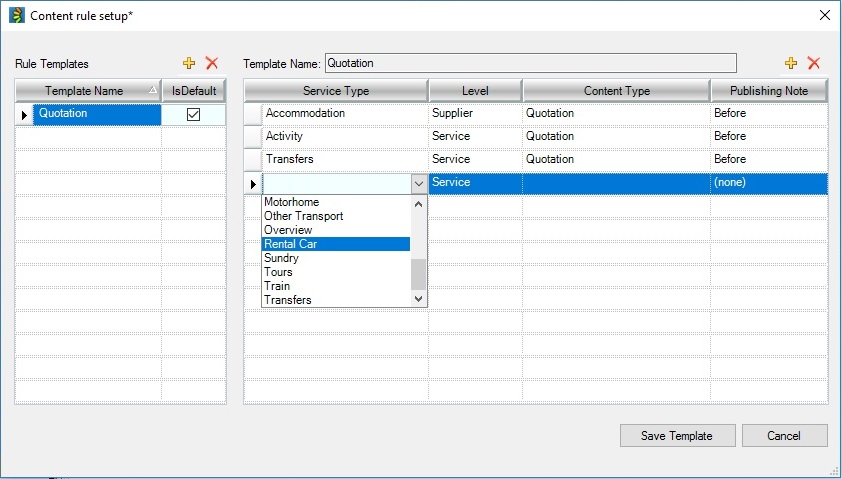Click the red delete icon above Rule Templates
The width and height of the screenshot is (842, 479).
point(212,63)
